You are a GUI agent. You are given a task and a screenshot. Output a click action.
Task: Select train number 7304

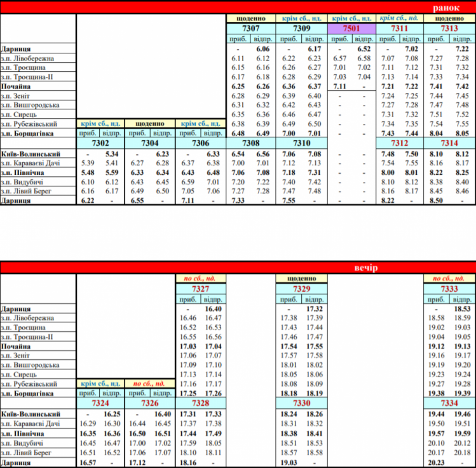pos(149,143)
